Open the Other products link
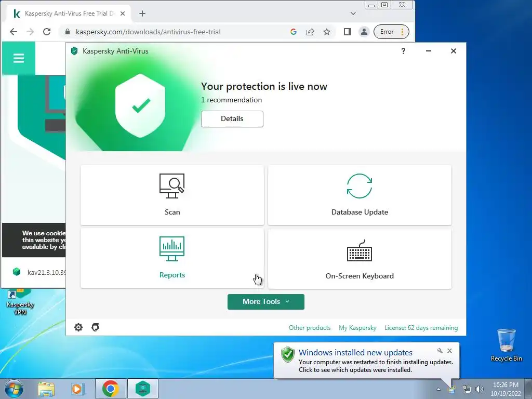The height and width of the screenshot is (399, 532). coord(310,328)
